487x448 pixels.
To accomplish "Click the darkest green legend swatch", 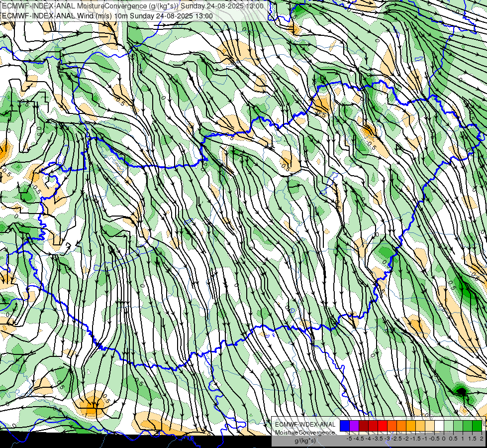I will coord(477,426).
